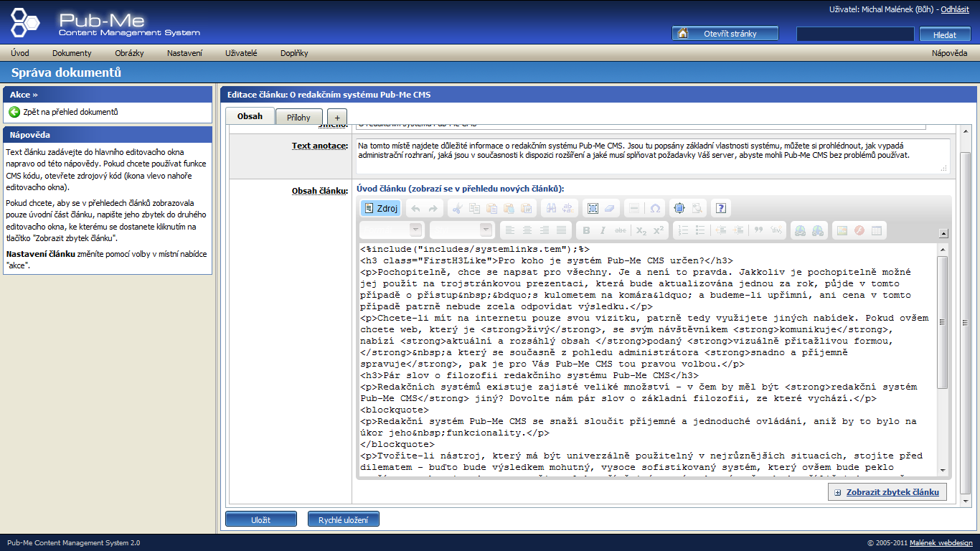Open the Nápověda menu item
This screenshot has height=551, width=980.
tap(949, 53)
